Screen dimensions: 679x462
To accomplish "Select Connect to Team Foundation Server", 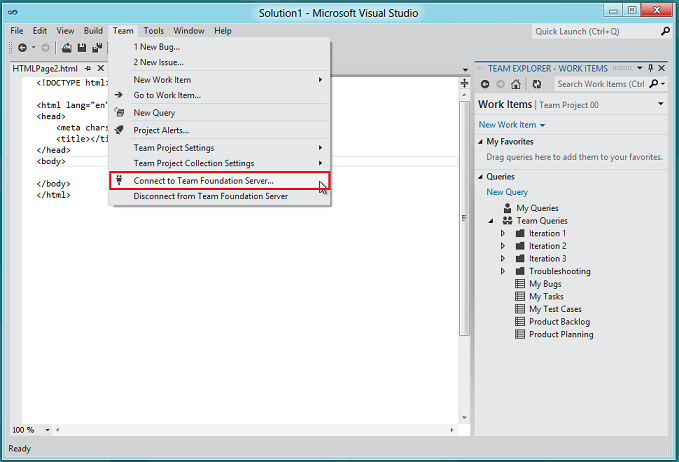I will click(203, 181).
